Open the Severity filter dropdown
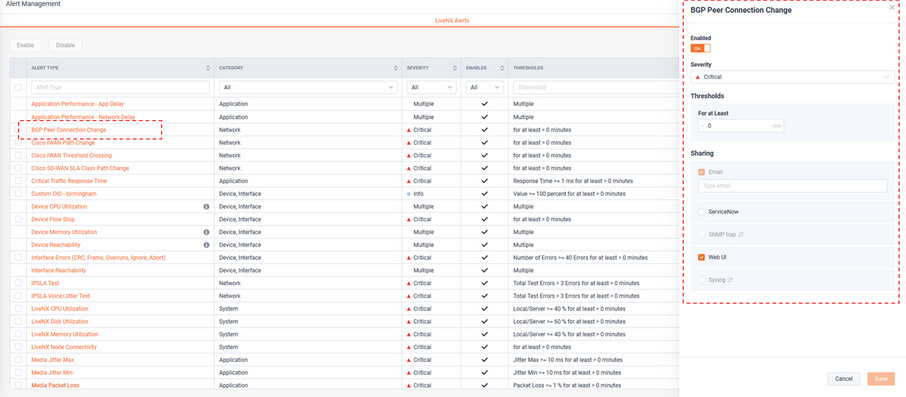 (x=432, y=87)
